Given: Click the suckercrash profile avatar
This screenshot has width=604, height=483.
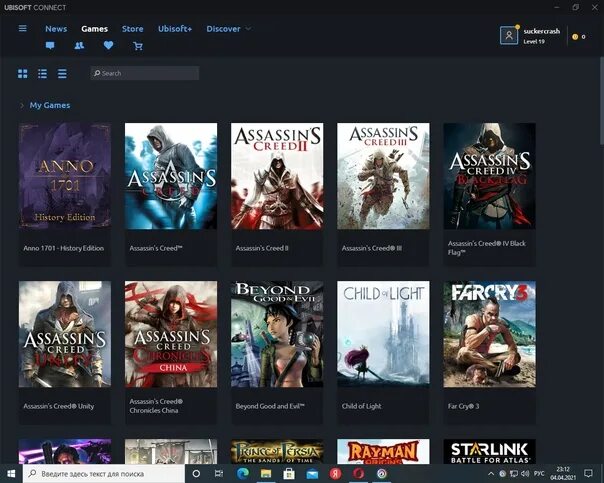Looking at the screenshot, I should coord(509,36).
